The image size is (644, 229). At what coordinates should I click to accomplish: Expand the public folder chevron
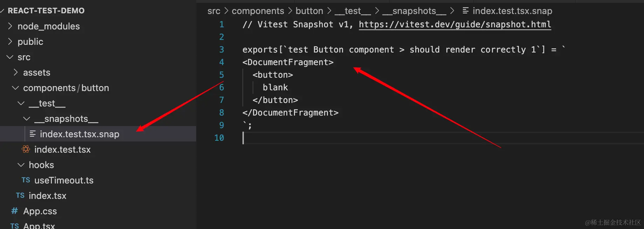[x=10, y=42]
